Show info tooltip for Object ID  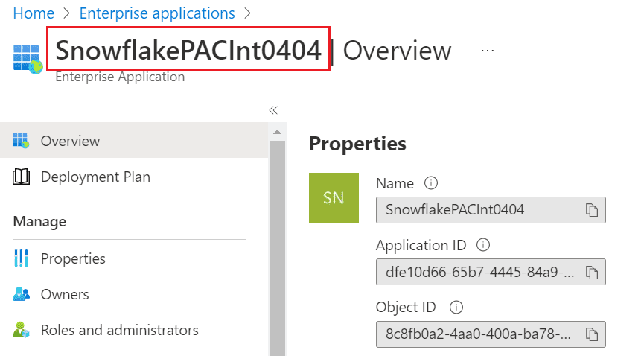click(x=456, y=307)
